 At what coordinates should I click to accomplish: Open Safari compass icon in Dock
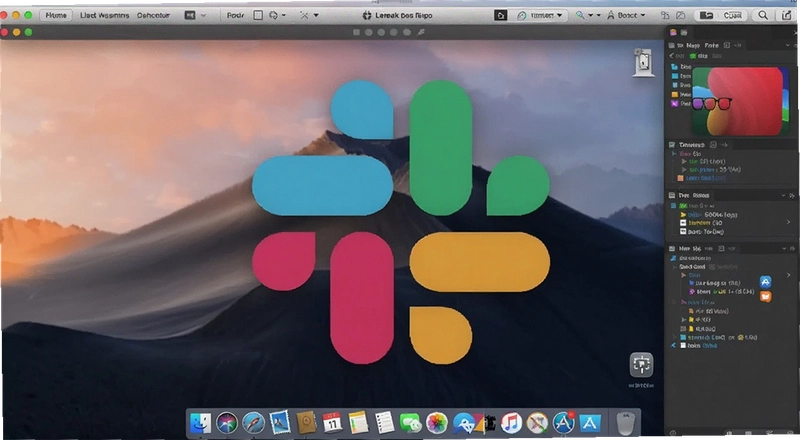(253, 423)
